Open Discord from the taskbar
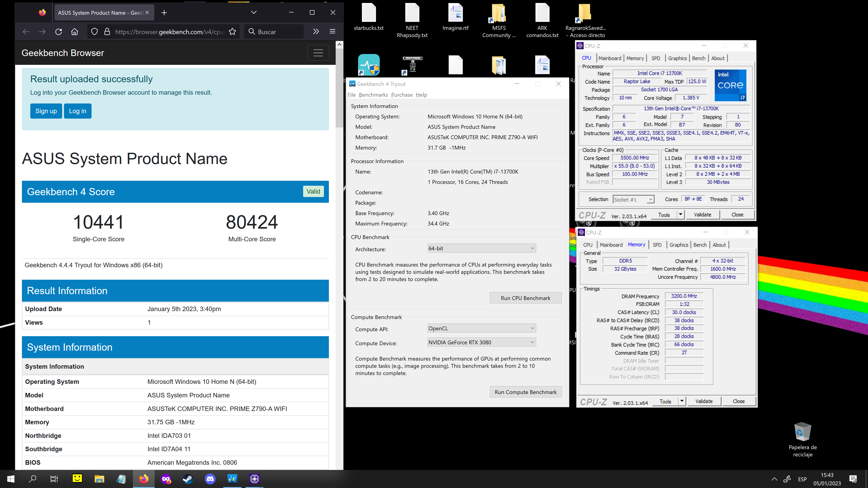This screenshot has height=488, width=868. (210, 479)
